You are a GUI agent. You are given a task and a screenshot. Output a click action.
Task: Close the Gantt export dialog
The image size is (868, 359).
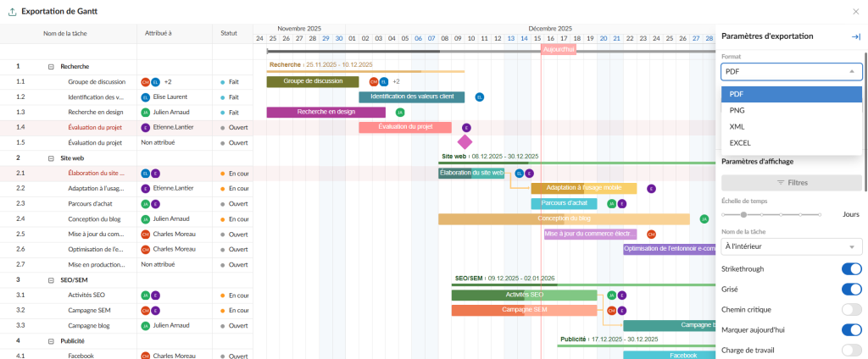click(x=855, y=12)
